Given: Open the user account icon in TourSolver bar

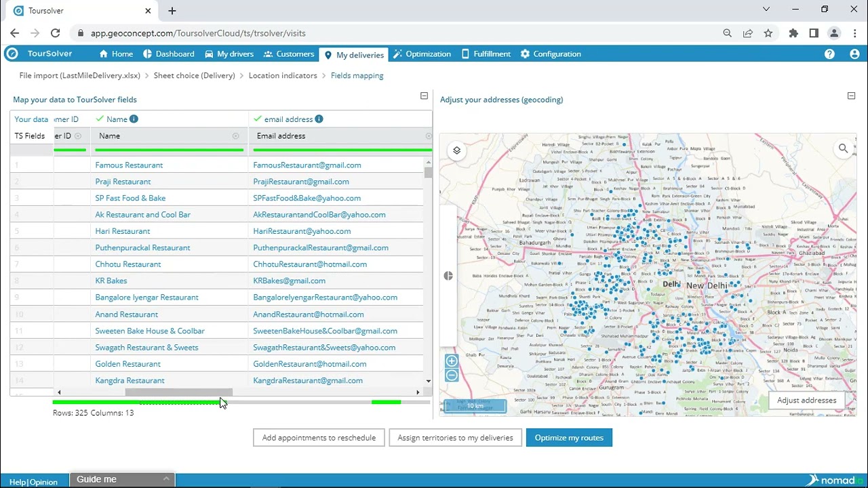Looking at the screenshot, I should click(x=854, y=54).
